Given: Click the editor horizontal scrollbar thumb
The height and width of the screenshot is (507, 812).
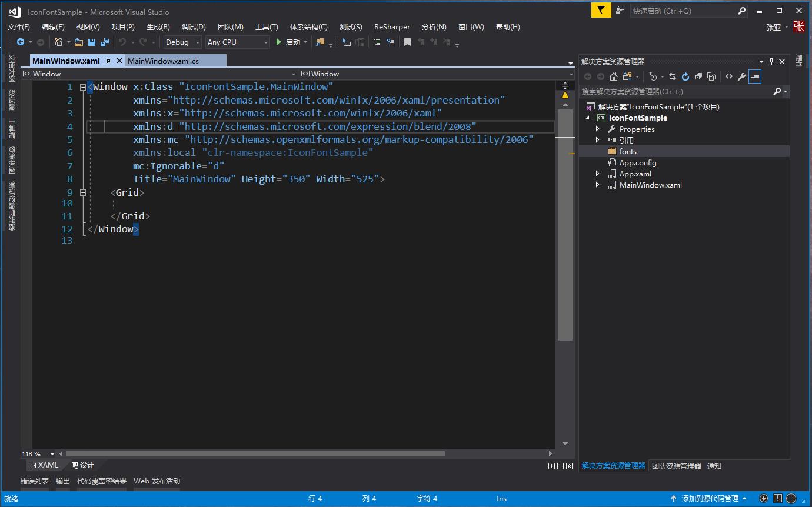Looking at the screenshot, I should click(255, 454).
